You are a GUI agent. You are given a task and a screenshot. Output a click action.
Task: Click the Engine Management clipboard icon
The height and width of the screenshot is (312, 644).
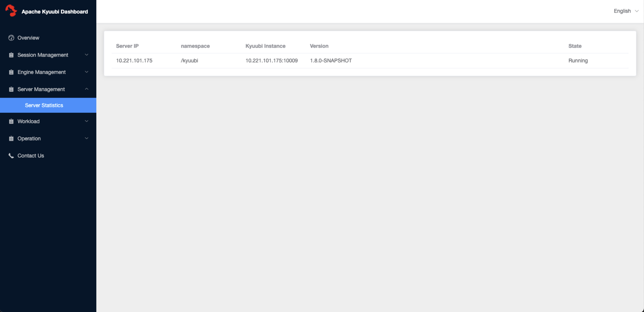pos(11,72)
